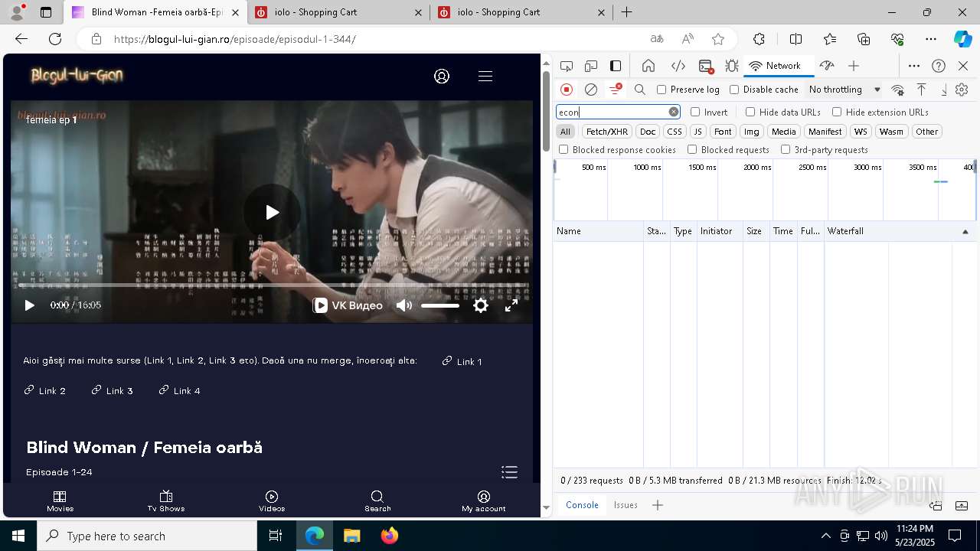Open the Link 2 video source
Viewport: 980px width, 551px height.
click(x=45, y=390)
